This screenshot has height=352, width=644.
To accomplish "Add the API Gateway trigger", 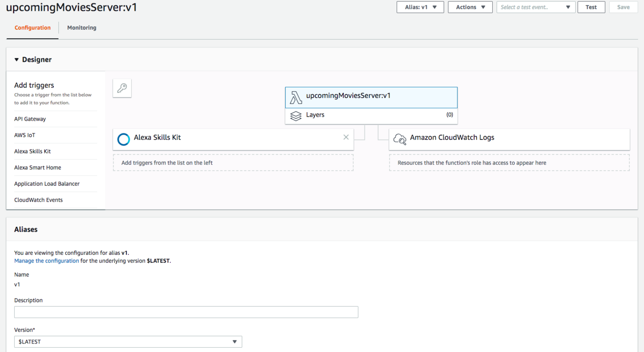I will tap(30, 119).
